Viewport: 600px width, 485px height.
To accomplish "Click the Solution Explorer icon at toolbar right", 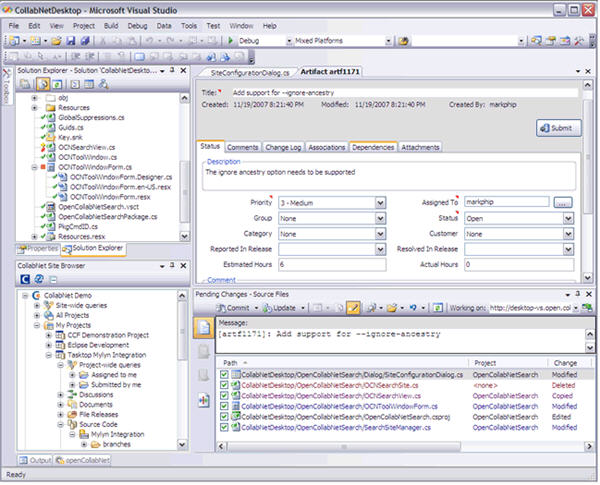I will [x=536, y=41].
